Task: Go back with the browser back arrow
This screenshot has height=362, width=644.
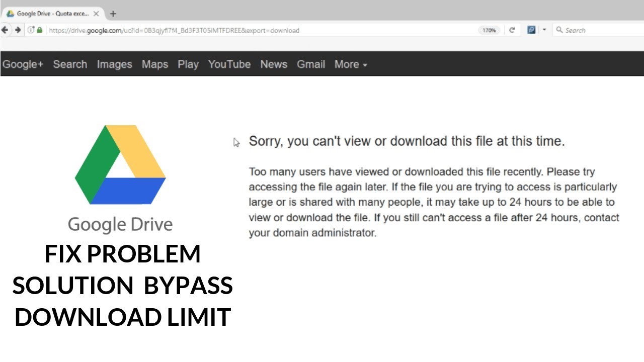Action: (5, 30)
